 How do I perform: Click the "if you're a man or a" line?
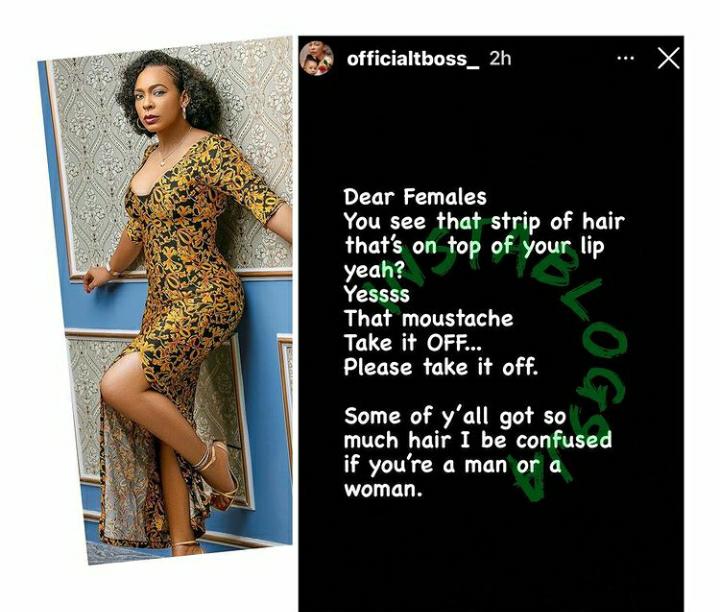tap(453, 465)
